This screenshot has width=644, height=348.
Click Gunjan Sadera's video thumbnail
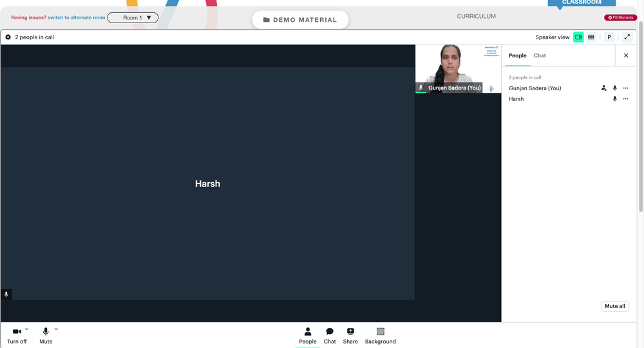[x=458, y=69]
